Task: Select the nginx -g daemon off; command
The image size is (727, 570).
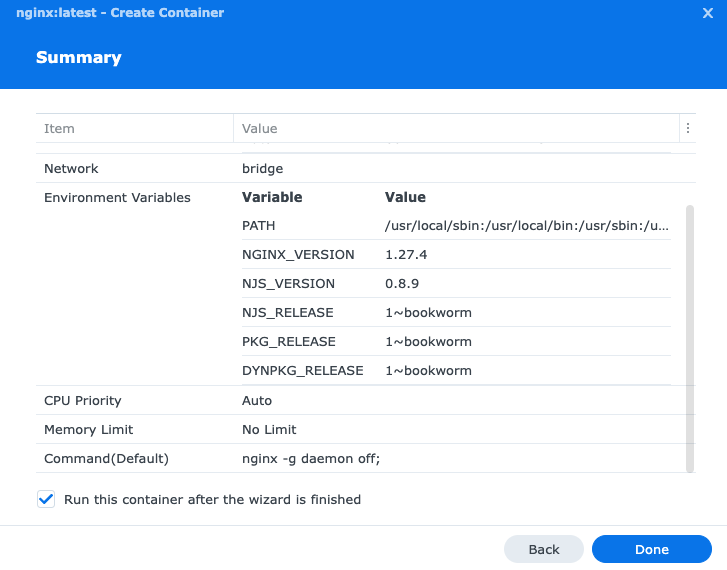Action: 311,459
